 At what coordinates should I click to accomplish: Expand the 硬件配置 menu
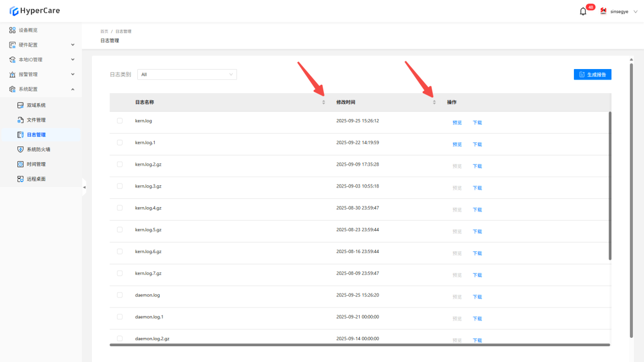pyautogui.click(x=72, y=45)
